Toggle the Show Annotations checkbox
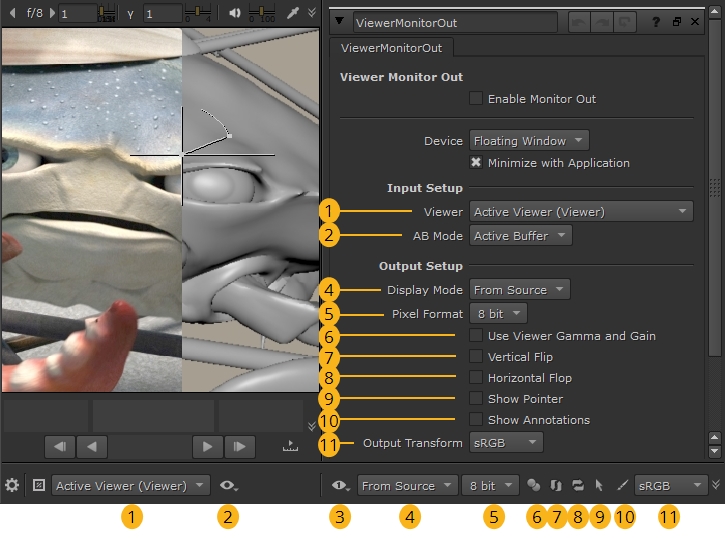This screenshot has height=538, width=725. [476, 420]
